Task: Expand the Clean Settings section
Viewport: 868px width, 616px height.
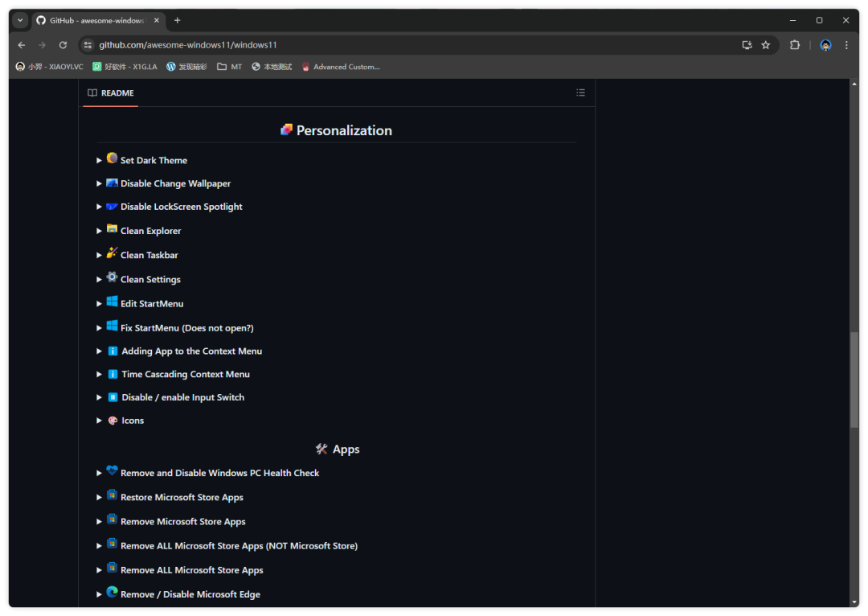Action: [x=99, y=279]
